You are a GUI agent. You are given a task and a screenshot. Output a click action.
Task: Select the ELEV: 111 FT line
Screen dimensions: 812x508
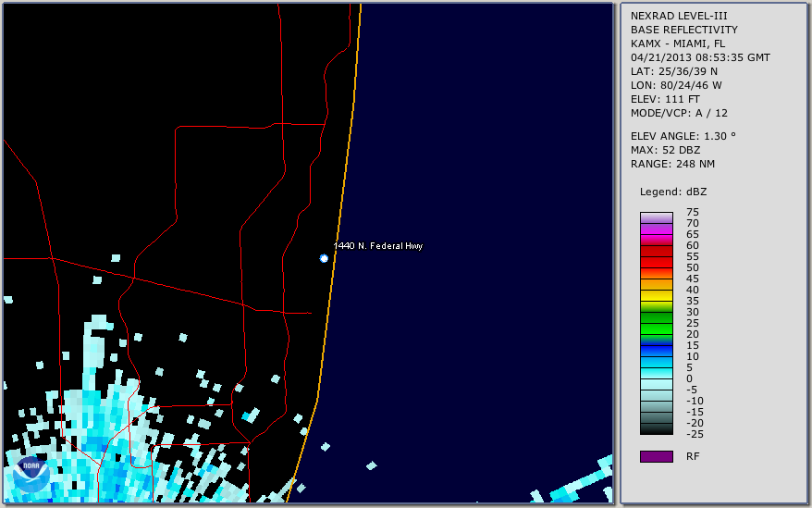(x=665, y=99)
